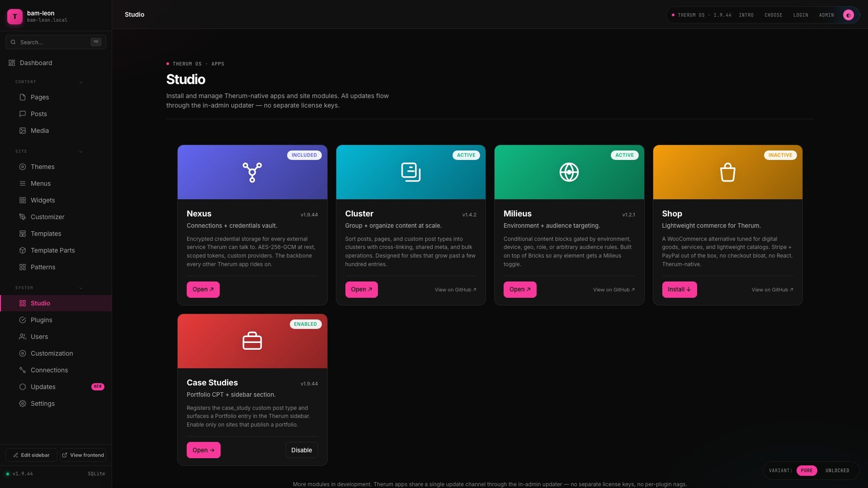View Cluster on GitHub
The width and height of the screenshot is (868, 488).
point(455,290)
